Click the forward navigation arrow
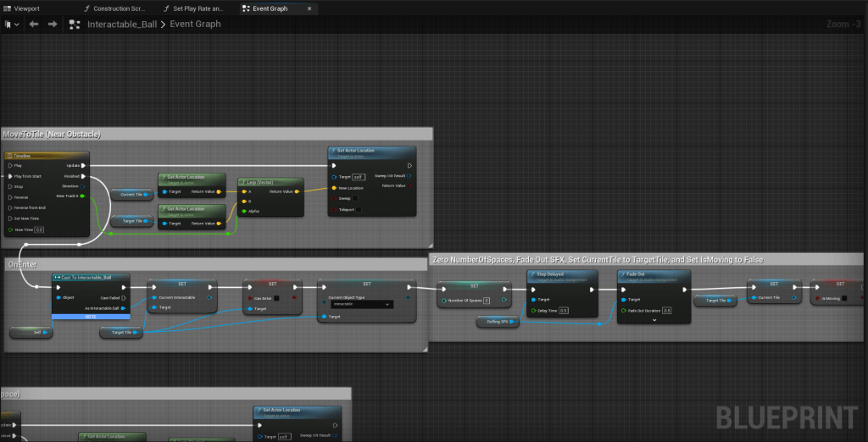The height and width of the screenshot is (442, 868). pos(53,24)
